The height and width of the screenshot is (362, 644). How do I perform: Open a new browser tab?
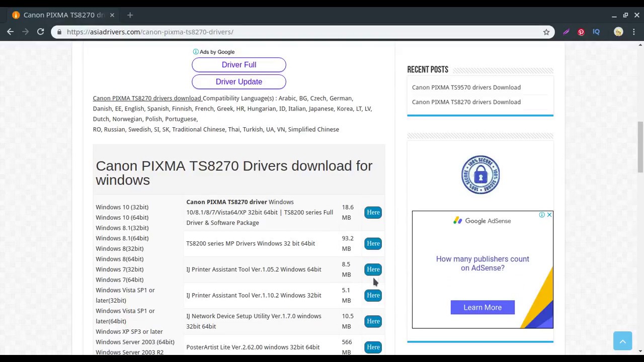click(130, 15)
